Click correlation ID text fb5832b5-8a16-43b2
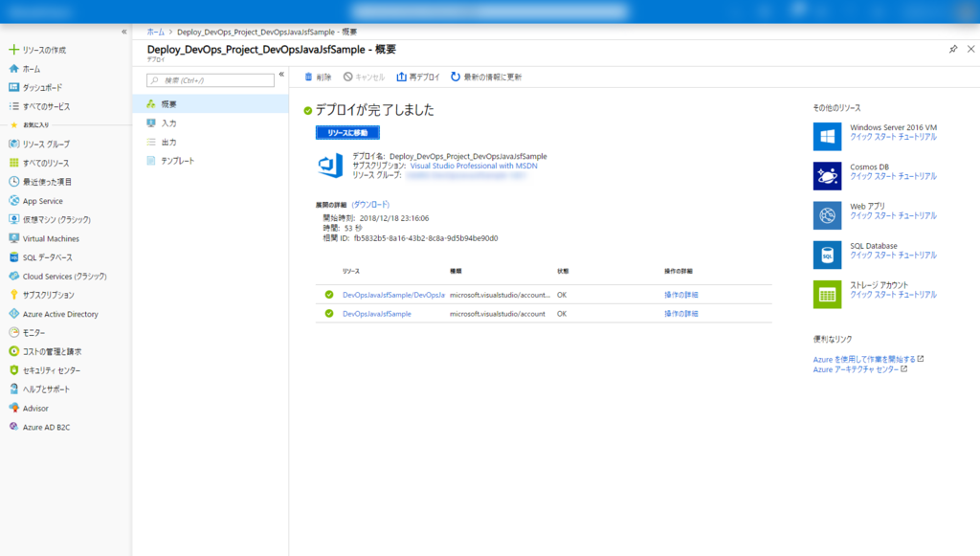The width and height of the screenshot is (980, 556). (x=426, y=238)
